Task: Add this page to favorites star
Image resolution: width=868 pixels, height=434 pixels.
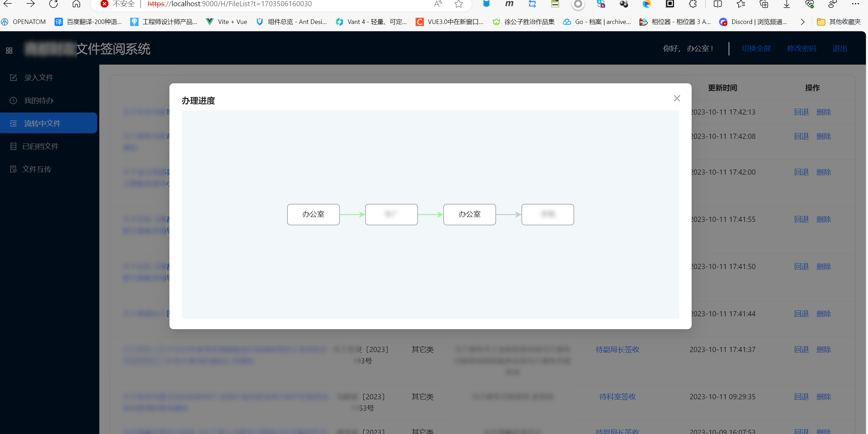Action: [459, 4]
